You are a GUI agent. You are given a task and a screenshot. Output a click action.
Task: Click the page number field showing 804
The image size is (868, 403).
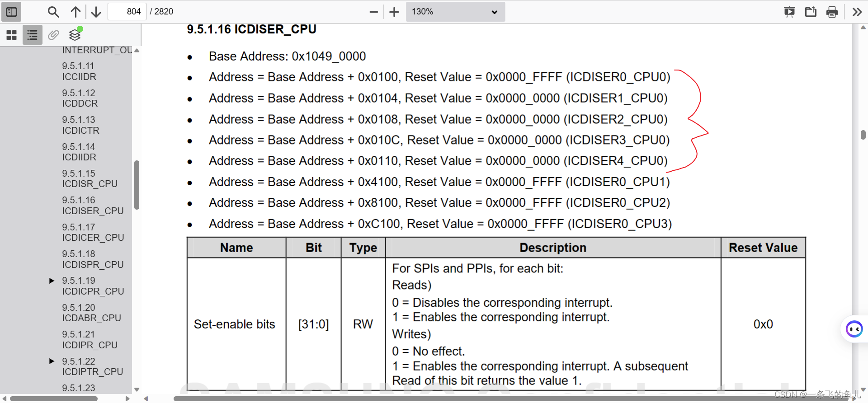127,12
